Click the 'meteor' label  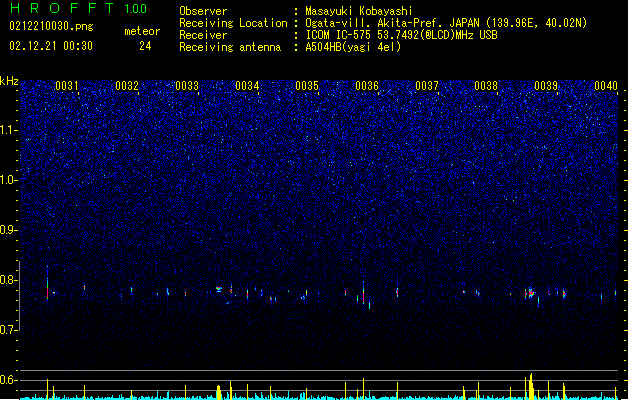[142, 31]
